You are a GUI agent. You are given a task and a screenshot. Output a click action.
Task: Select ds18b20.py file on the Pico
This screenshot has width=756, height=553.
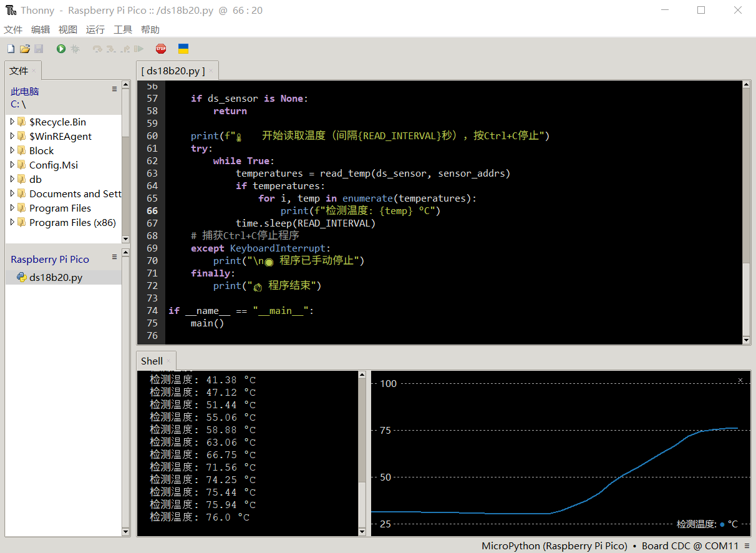point(56,278)
